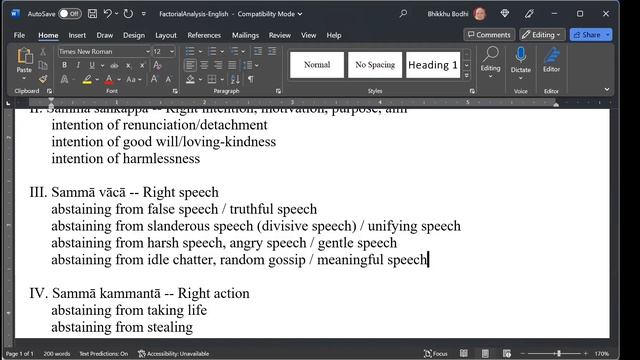Increase font size with Grow Font
The image size is (640, 360).
click(154, 79)
